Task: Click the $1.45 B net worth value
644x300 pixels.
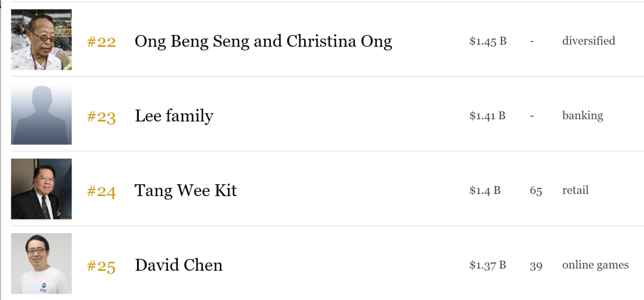Action: 488,41
